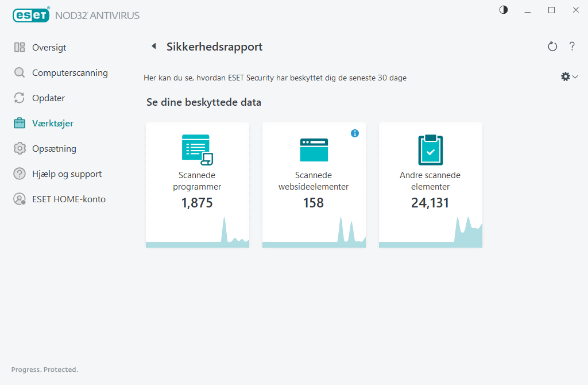Collapse the report with the back arrow
The height and width of the screenshot is (385, 588).
[153, 47]
